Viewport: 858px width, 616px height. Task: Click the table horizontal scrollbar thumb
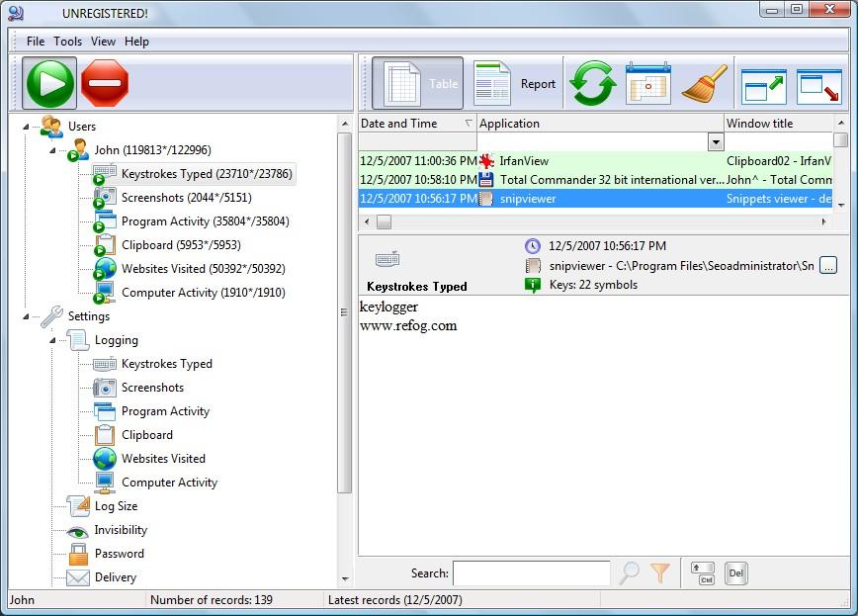[x=385, y=221]
